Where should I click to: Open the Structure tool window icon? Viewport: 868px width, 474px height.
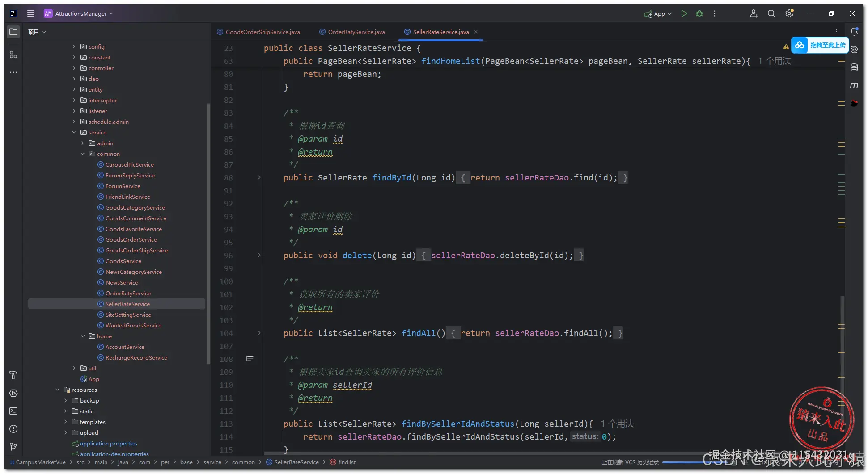click(13, 55)
